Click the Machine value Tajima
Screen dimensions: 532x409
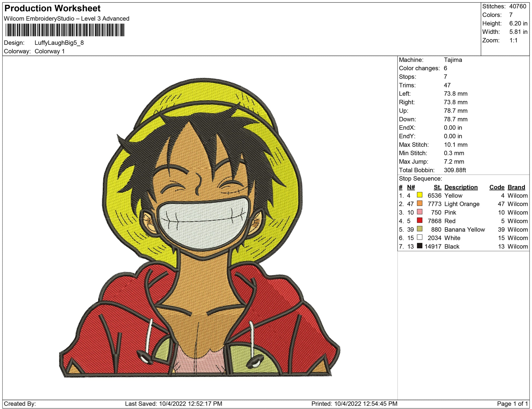point(453,60)
